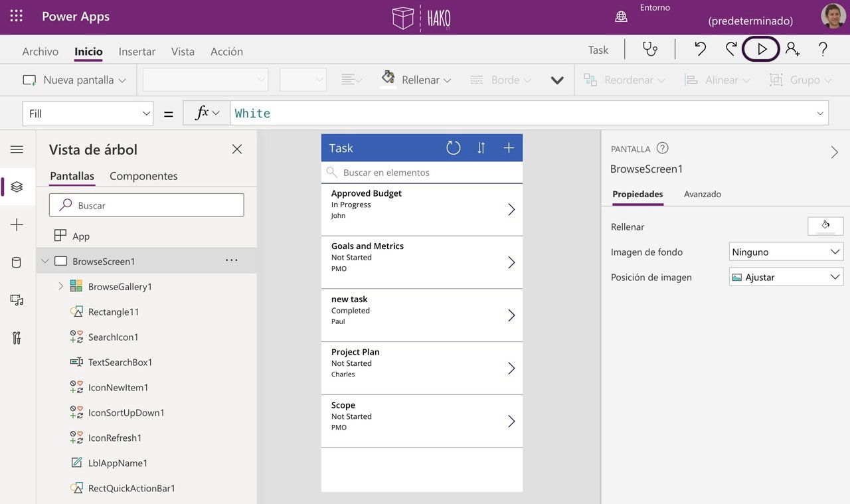Viewport: 850px width, 504px height.
Task: Switch to the Componentes tab
Action: coord(143,176)
